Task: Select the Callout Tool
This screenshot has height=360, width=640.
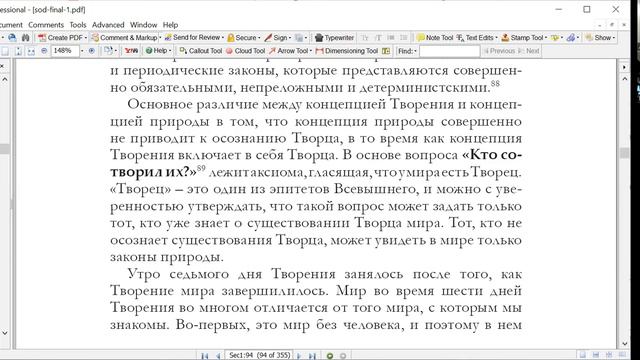Action: point(200,51)
